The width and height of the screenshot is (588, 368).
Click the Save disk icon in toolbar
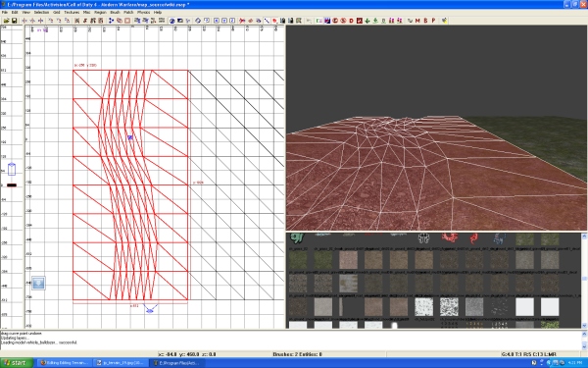click(x=15, y=21)
